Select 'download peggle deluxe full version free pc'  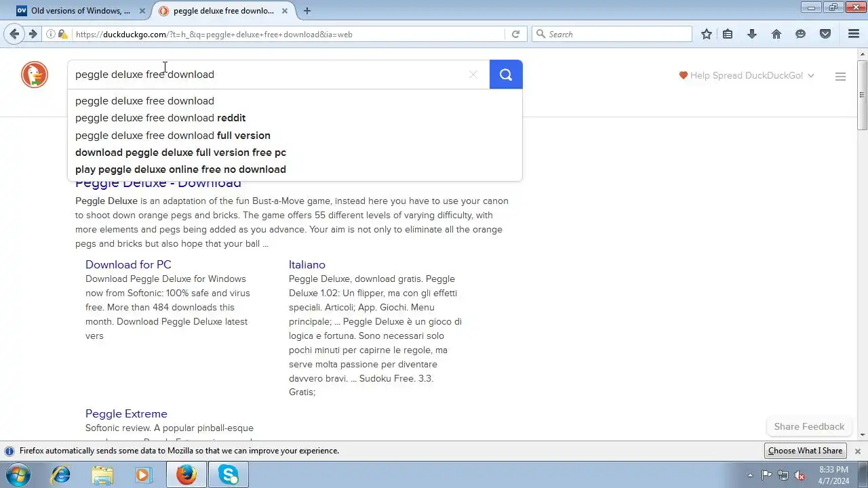295,152
